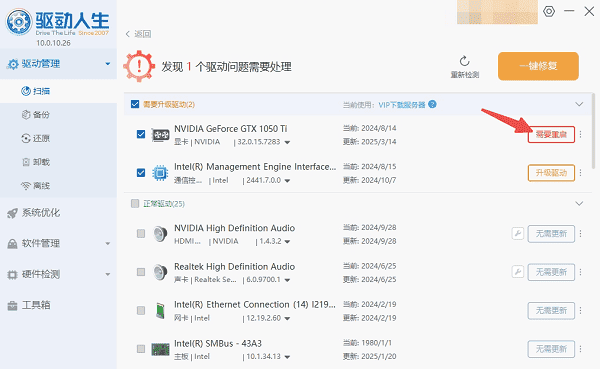Click the orange 一键修复 button
Screen dimensions: 600x369
tap(538, 66)
